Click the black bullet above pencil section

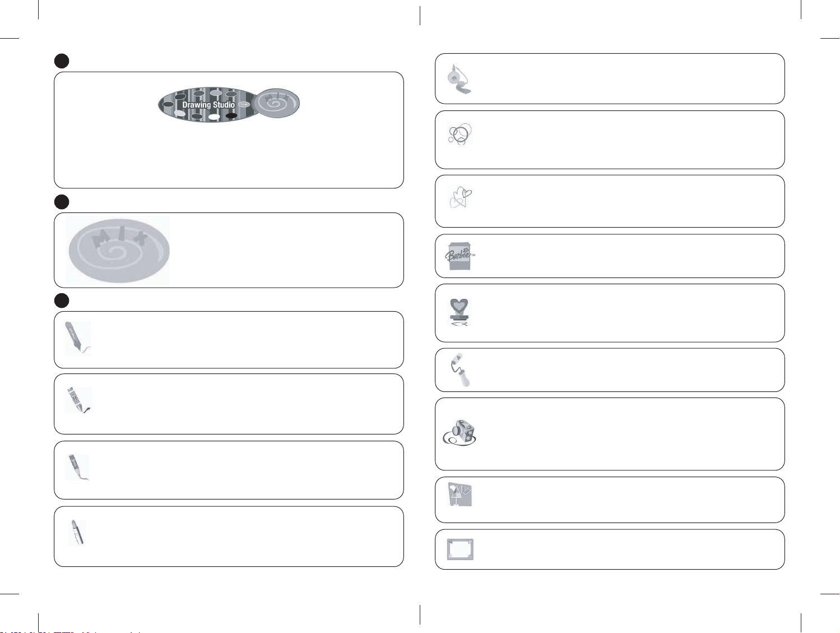(x=62, y=301)
